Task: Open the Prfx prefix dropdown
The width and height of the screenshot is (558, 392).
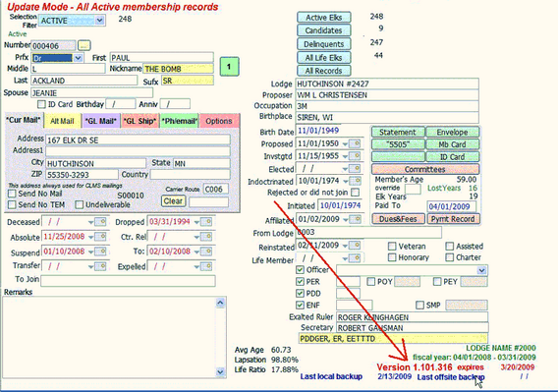Action: click(x=79, y=58)
